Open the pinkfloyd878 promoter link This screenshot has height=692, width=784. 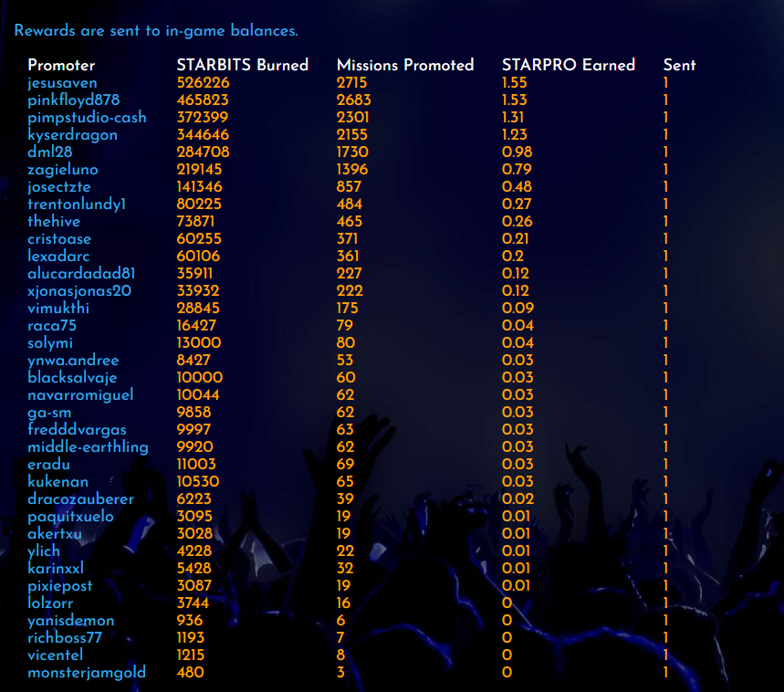click(74, 100)
